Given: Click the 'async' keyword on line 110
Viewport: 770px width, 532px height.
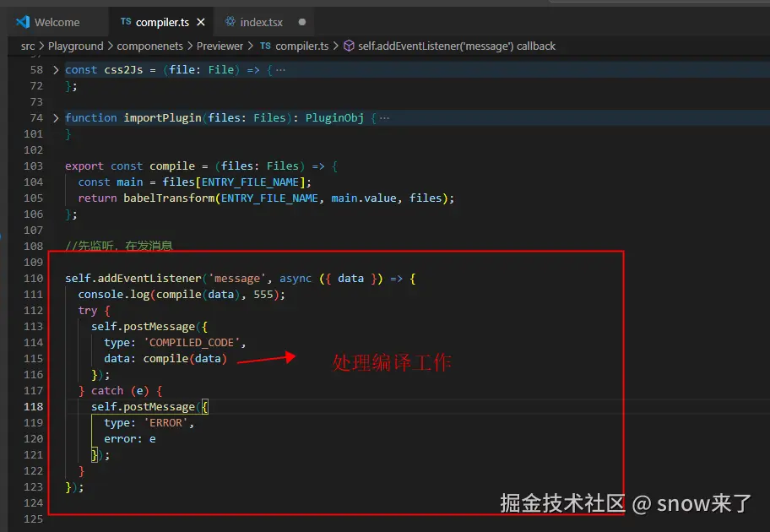Looking at the screenshot, I should [296, 279].
